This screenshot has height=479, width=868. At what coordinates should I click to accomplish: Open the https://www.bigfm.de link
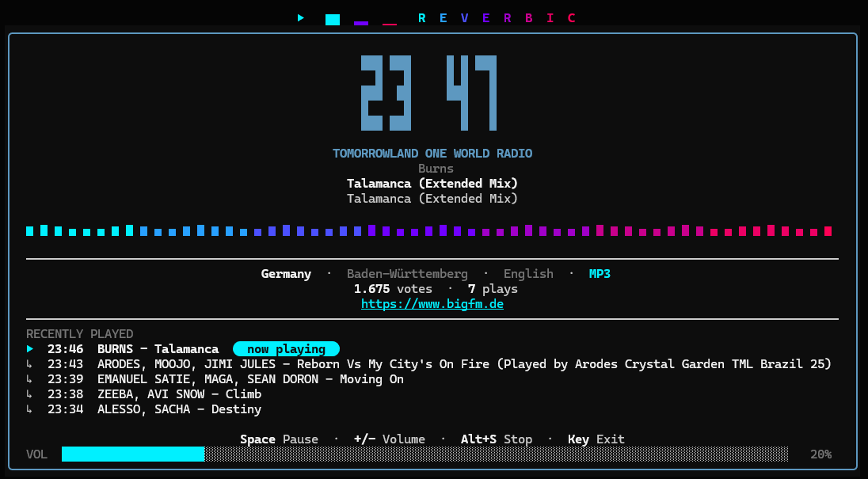click(432, 304)
